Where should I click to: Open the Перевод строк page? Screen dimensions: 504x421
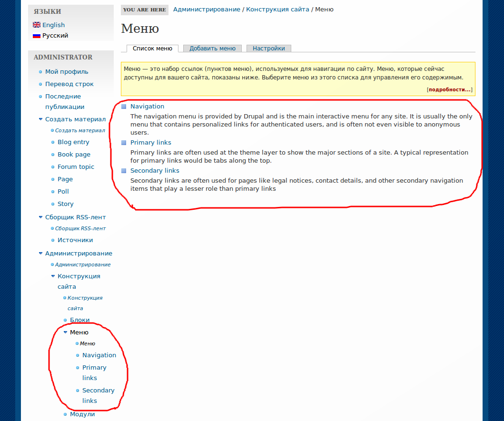coord(69,84)
